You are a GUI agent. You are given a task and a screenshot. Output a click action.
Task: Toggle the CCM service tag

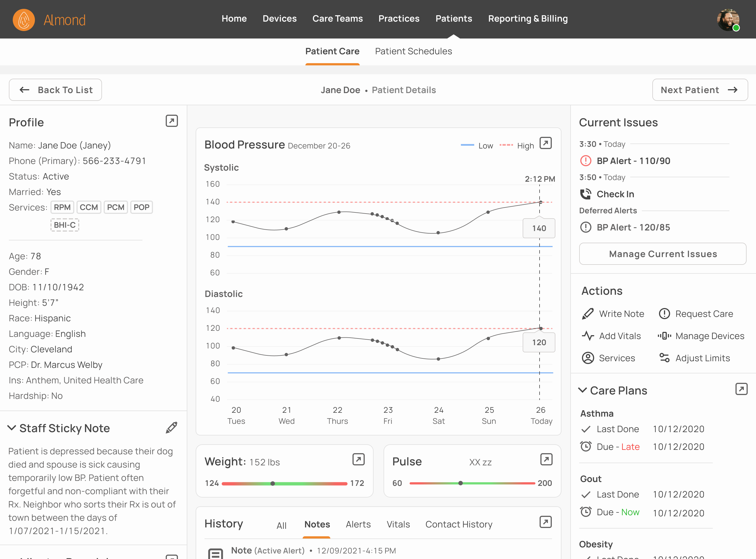89,207
